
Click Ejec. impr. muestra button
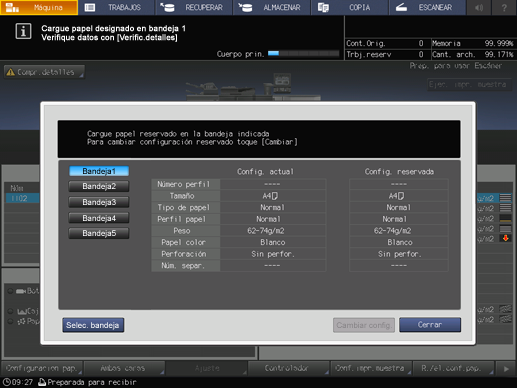pos(468,85)
